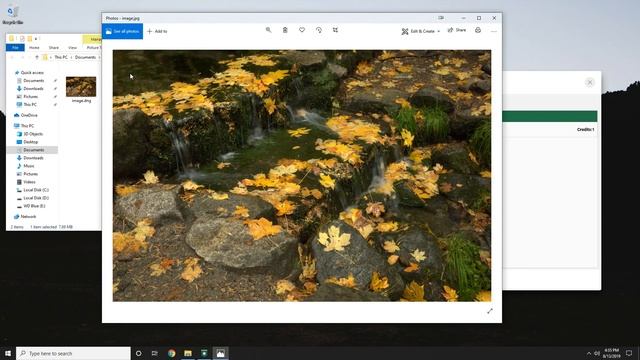Open the Windows Start menu
The height and width of the screenshot is (360, 640).
(x=8, y=353)
